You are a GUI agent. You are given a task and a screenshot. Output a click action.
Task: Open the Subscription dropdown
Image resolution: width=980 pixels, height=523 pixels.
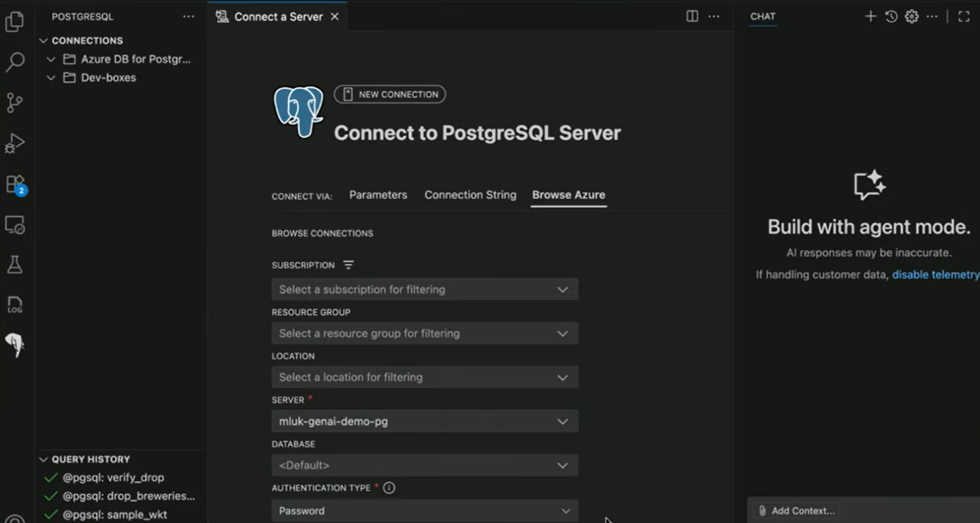[x=425, y=290]
